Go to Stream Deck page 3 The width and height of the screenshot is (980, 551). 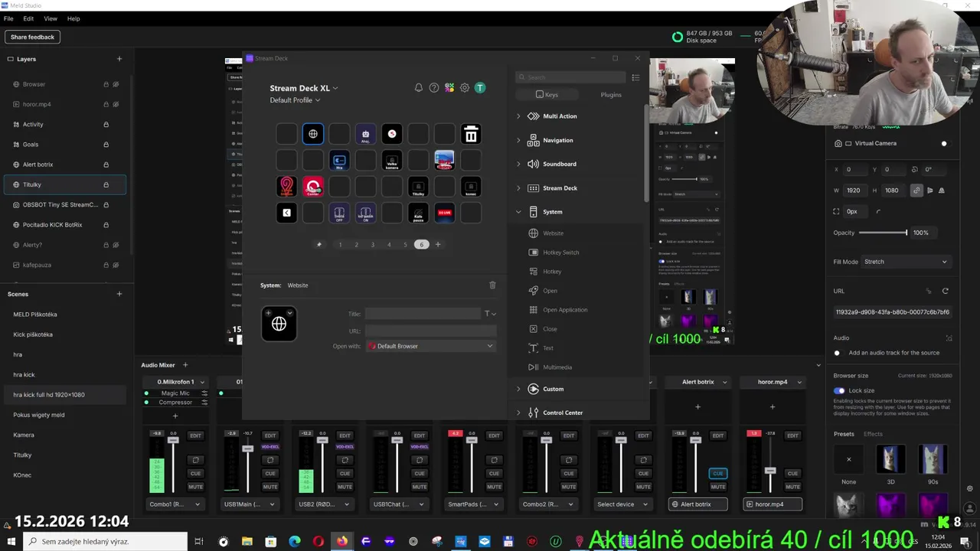(373, 245)
